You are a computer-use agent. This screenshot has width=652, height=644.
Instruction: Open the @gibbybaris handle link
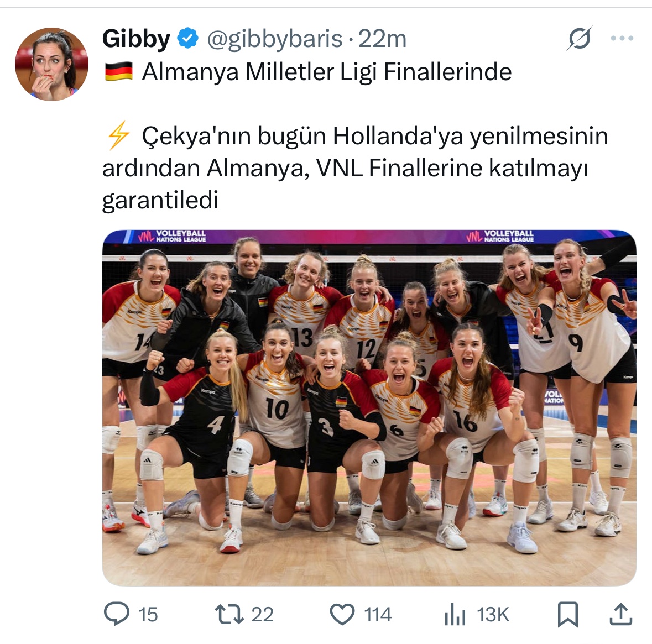point(274,39)
